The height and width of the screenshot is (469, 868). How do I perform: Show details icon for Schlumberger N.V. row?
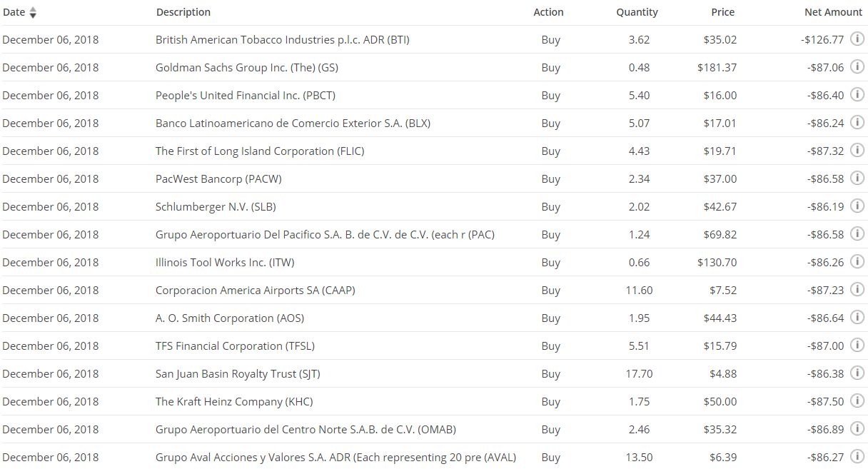tap(857, 206)
